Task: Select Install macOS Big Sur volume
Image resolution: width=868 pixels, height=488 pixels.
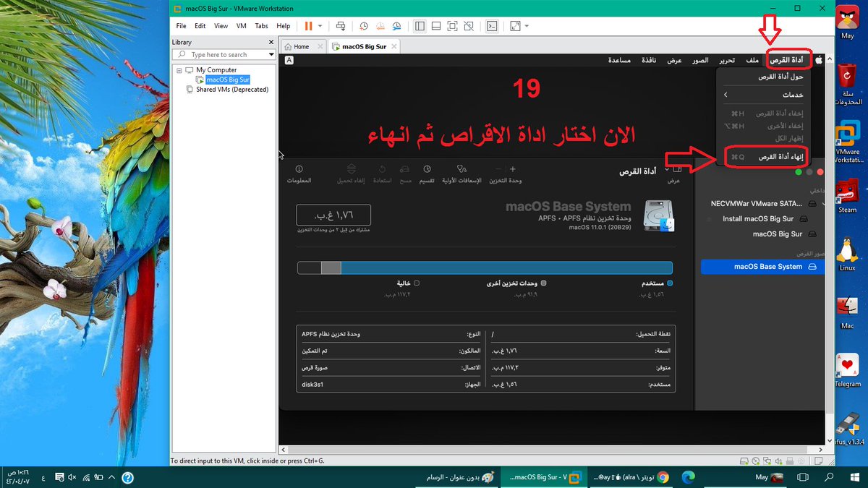Action: click(764, 219)
